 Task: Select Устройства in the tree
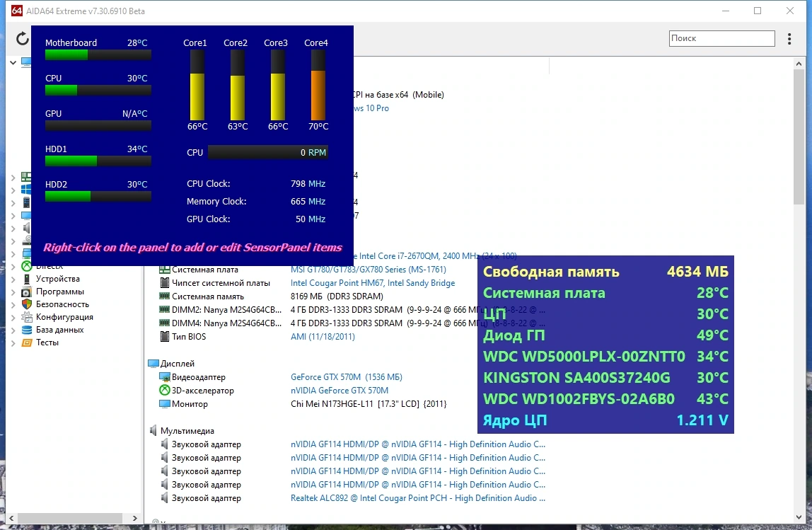tap(57, 279)
